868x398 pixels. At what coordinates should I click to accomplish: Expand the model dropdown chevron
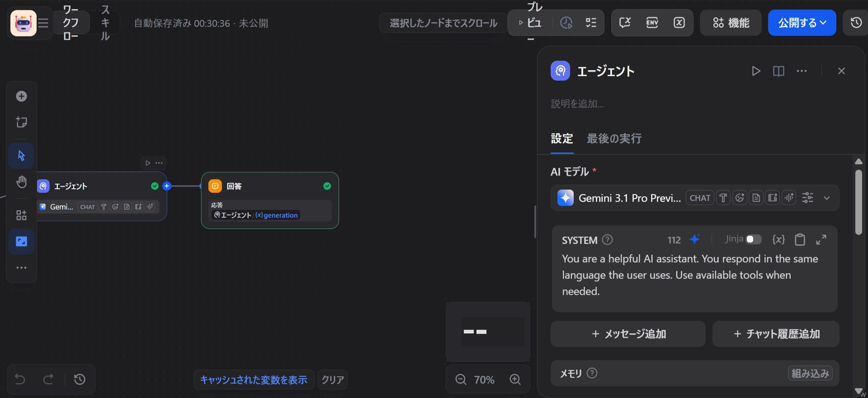(827, 198)
